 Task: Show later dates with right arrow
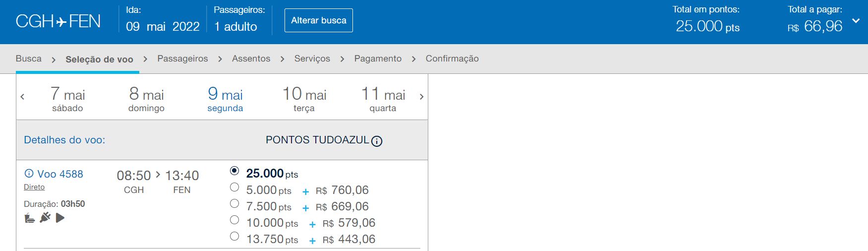tap(421, 97)
